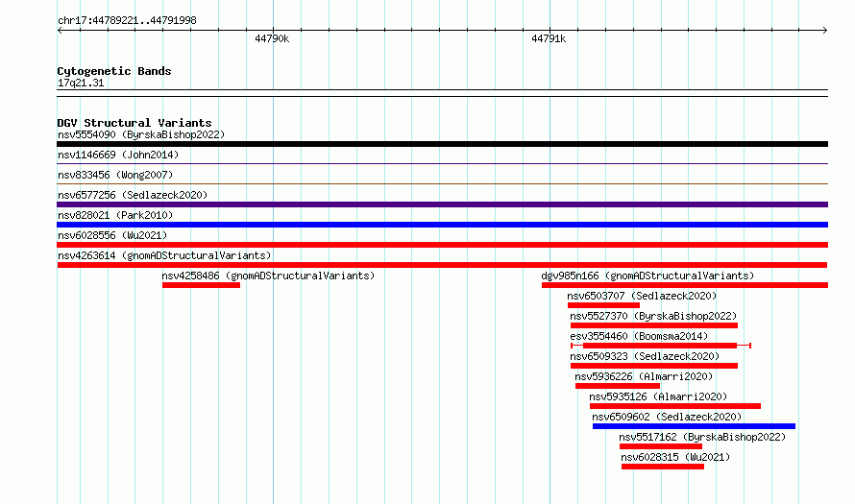The width and height of the screenshot is (855, 504).
Task: Select the red nsv6509323 variant bar
Action: 654,366
